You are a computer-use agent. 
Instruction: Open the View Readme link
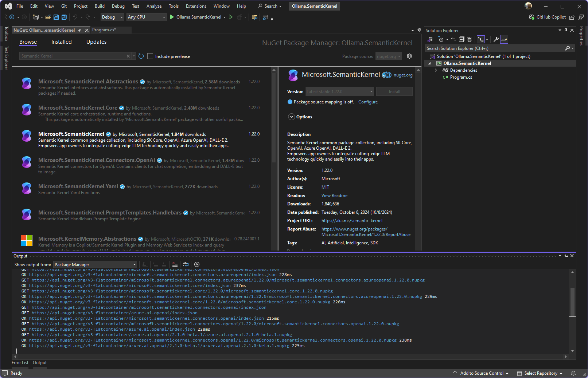coord(334,196)
